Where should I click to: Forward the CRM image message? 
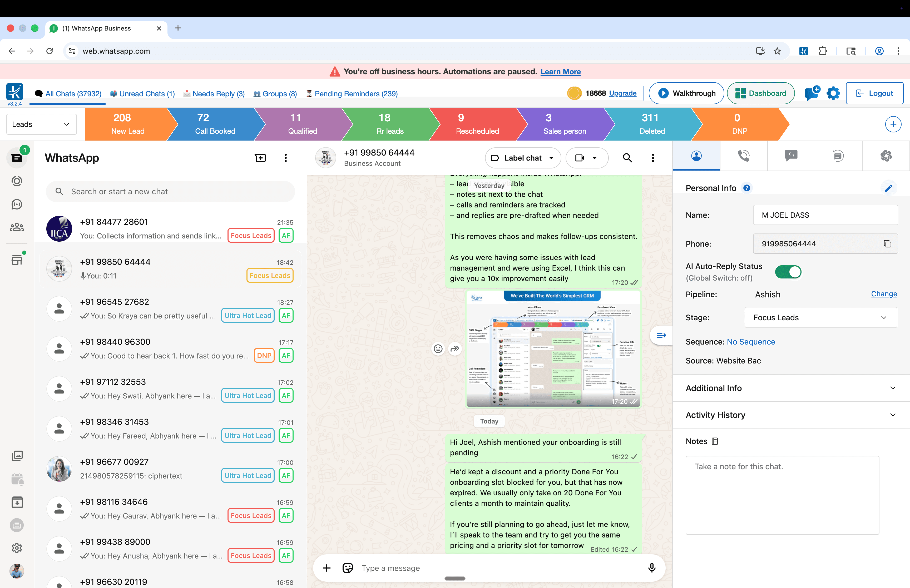tap(454, 348)
